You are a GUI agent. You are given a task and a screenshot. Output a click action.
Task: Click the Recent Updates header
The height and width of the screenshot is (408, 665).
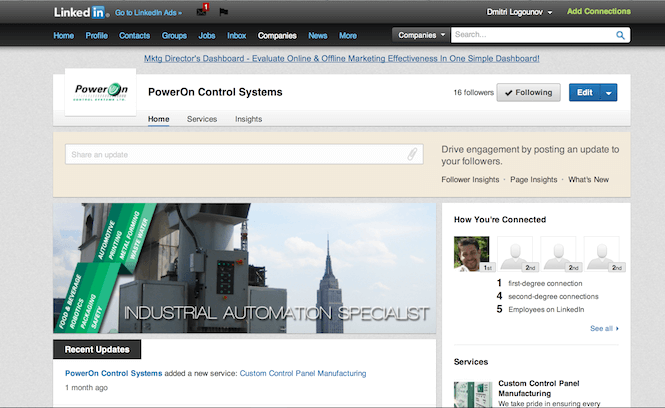click(97, 349)
